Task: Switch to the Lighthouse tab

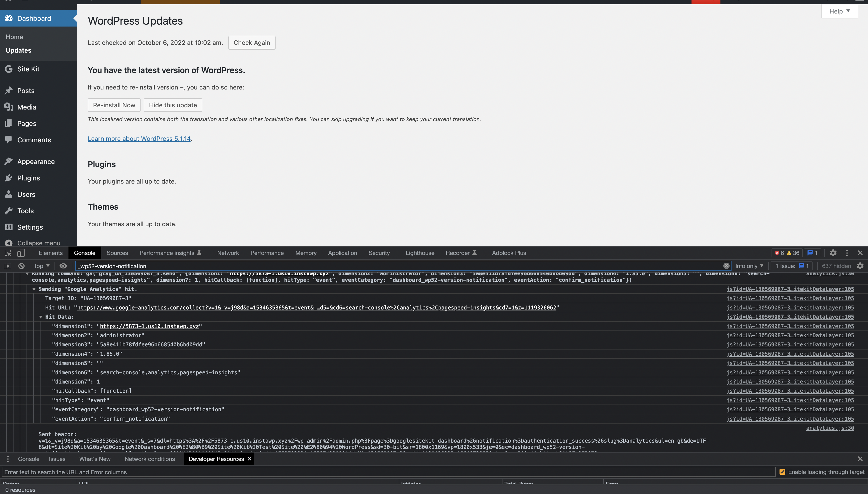Action: (420, 253)
